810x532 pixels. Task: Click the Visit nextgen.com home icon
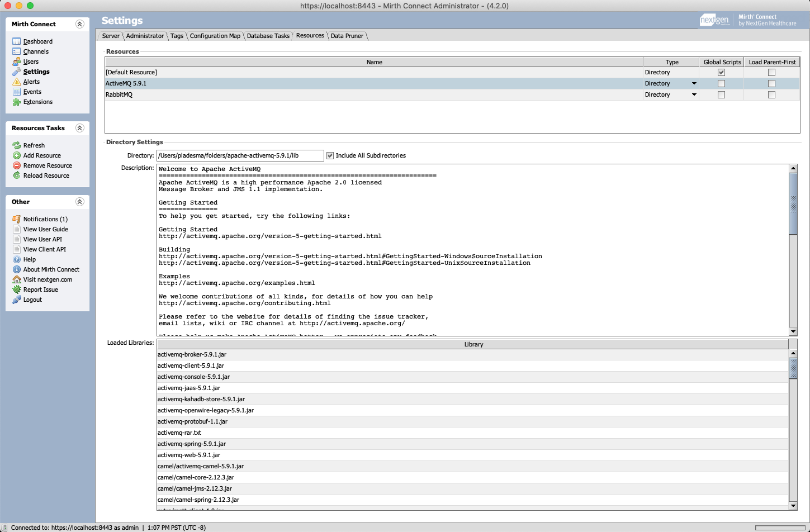[x=17, y=279]
